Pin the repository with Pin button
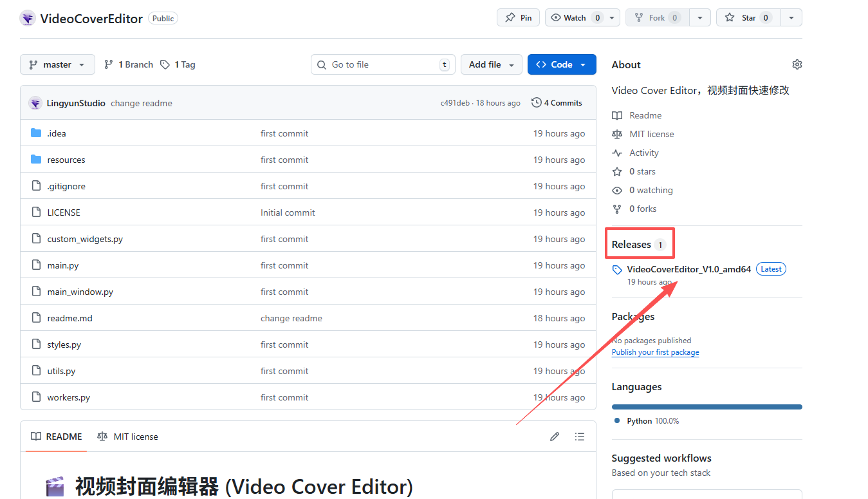The image size is (868, 499). pos(518,17)
